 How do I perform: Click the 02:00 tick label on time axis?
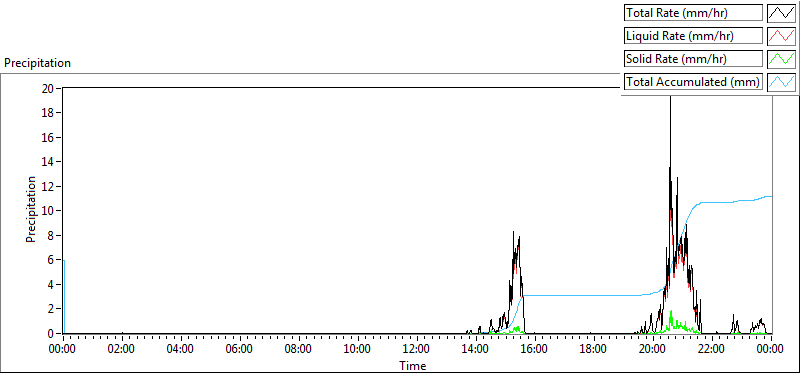coord(121,350)
